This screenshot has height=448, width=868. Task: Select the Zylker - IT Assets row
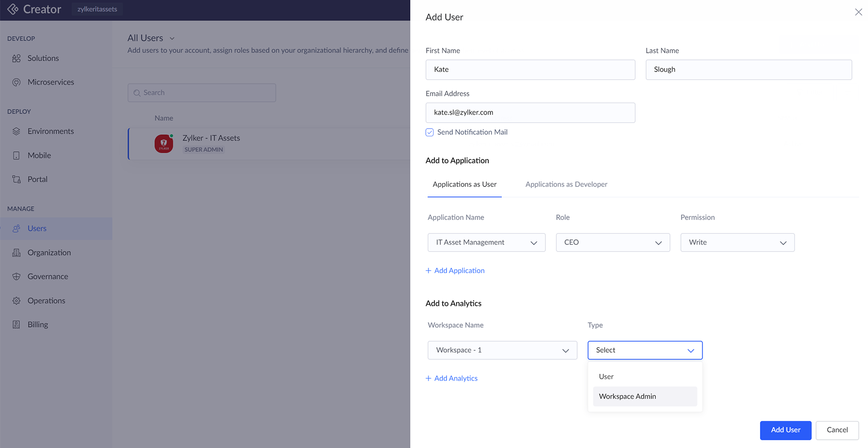tap(269, 144)
